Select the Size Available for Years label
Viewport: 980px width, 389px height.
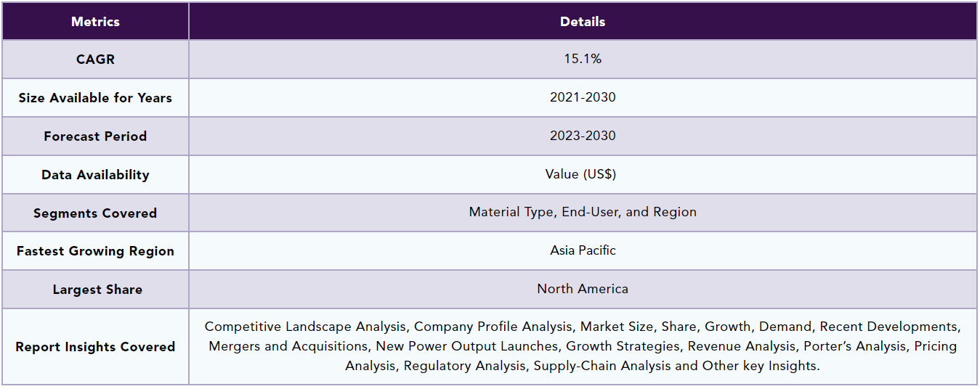(95, 98)
